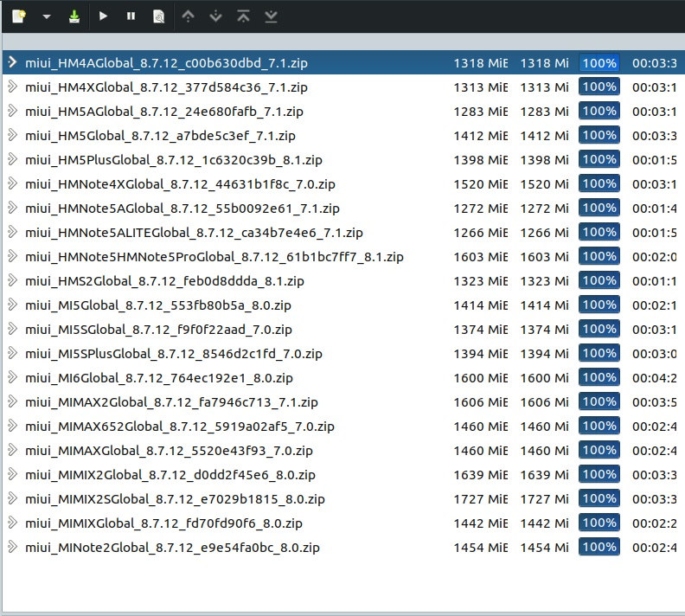Open the dropdown arrow beside new download

[x=46, y=16]
